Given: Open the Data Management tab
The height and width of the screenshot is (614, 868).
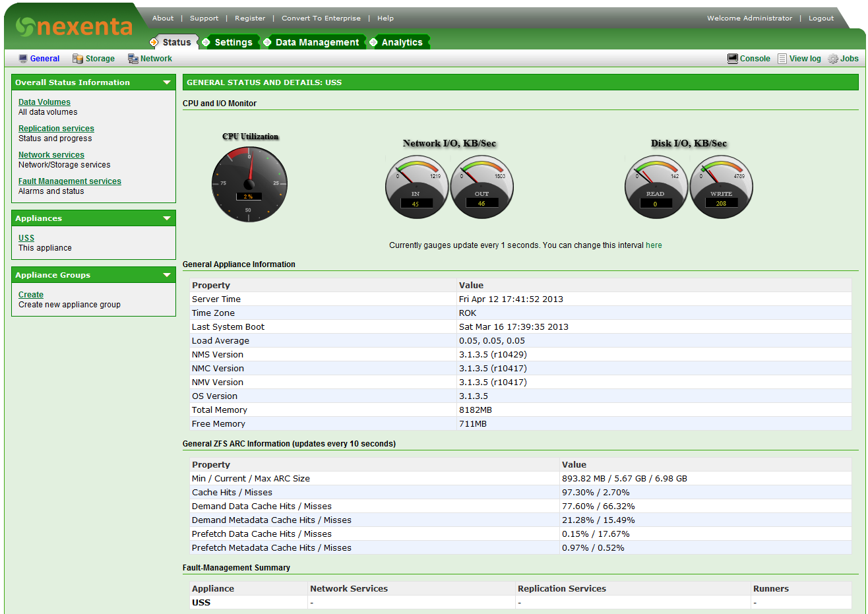Looking at the screenshot, I should [317, 42].
